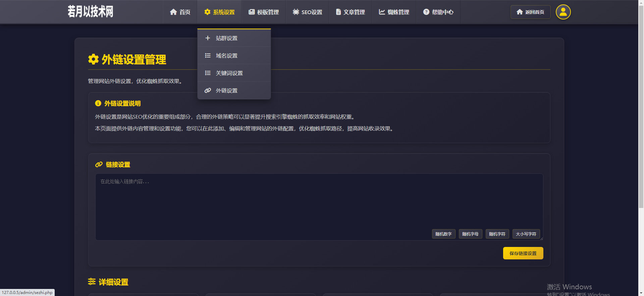Click the gear icon in 系统设置 nav

tap(207, 12)
